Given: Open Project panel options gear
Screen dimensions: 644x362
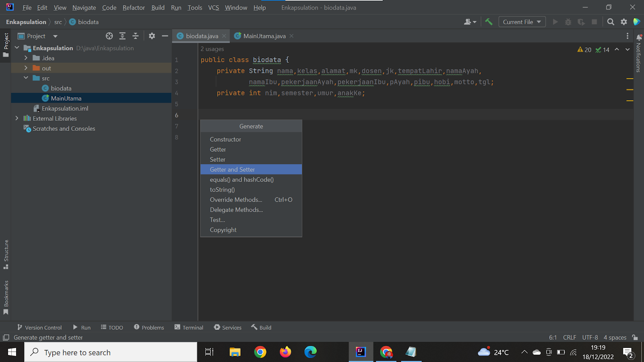Looking at the screenshot, I should [152, 36].
